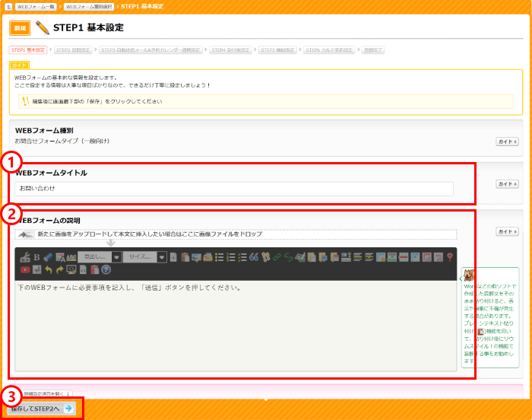Click the image-with-text layout icon

(x=346, y=257)
